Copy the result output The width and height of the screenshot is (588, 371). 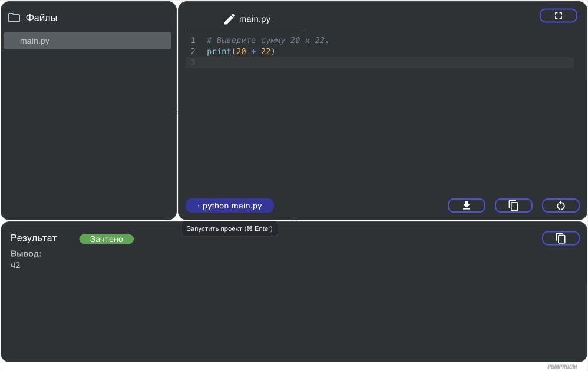click(x=561, y=238)
